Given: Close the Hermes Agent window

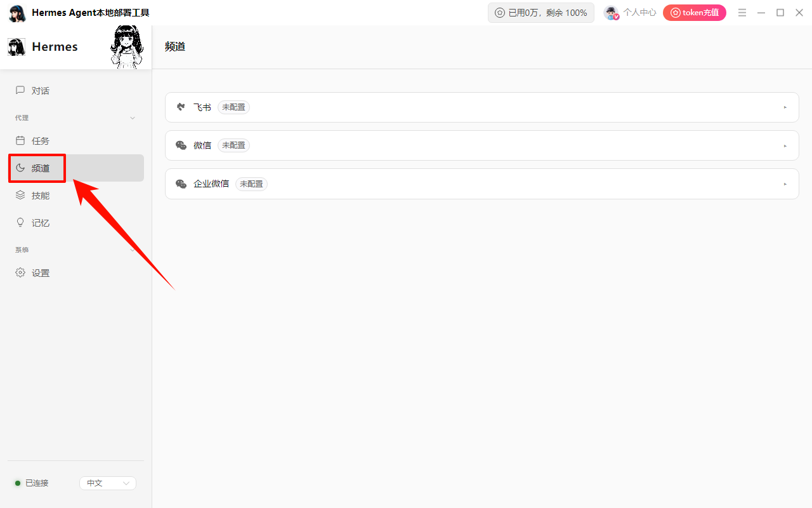Looking at the screenshot, I should pos(799,13).
